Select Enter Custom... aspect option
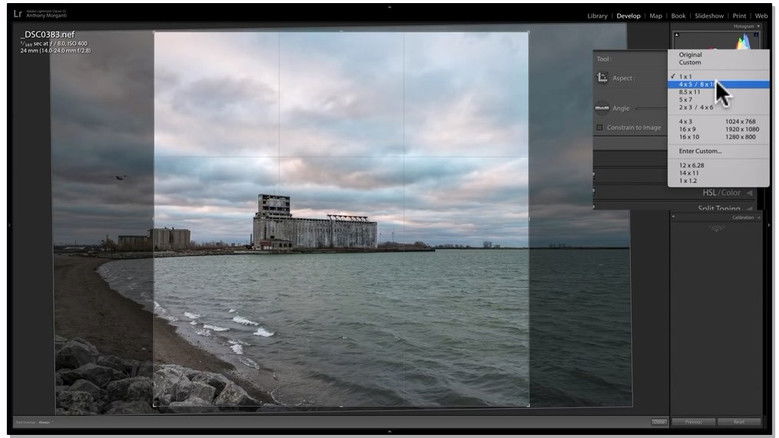Screen dimensions: 779x438 tap(699, 151)
